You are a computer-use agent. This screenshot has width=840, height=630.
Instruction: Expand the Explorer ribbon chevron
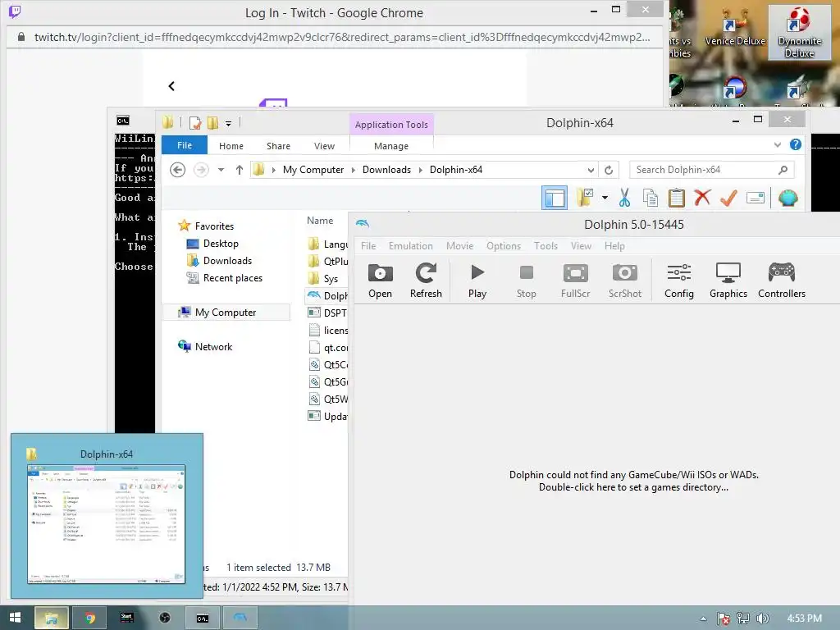point(778,144)
